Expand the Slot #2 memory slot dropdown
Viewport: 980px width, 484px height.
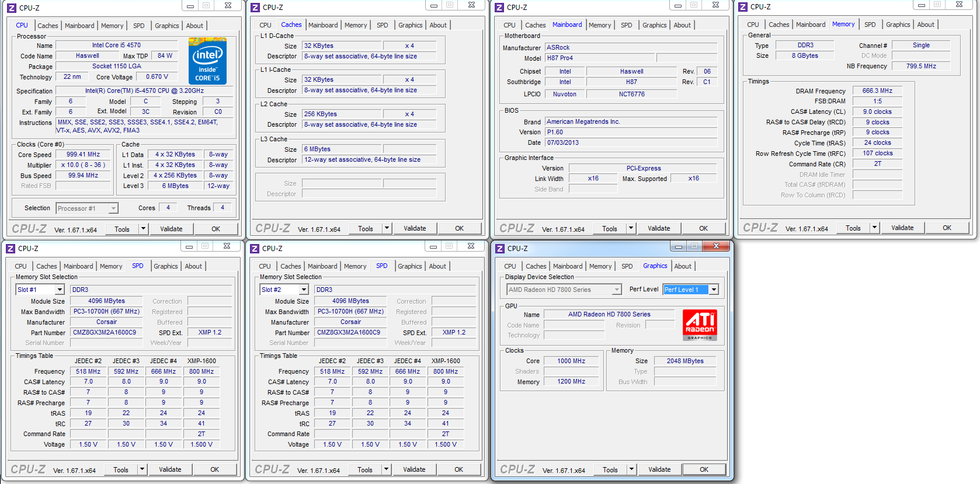(304, 290)
